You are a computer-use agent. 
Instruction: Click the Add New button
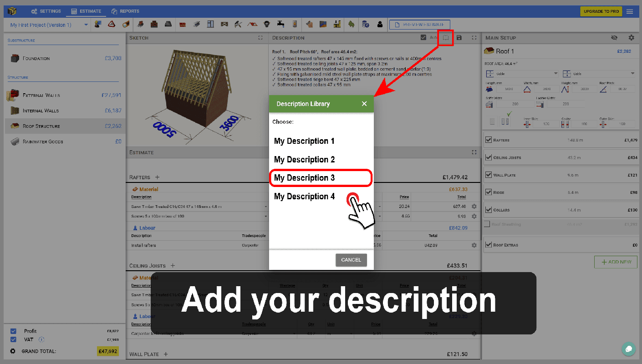pos(616,262)
